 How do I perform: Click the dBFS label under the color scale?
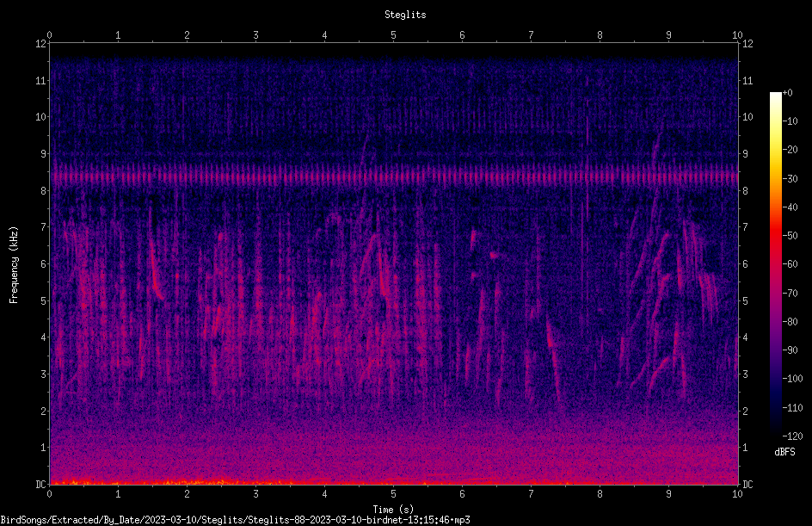pyautogui.click(x=784, y=452)
